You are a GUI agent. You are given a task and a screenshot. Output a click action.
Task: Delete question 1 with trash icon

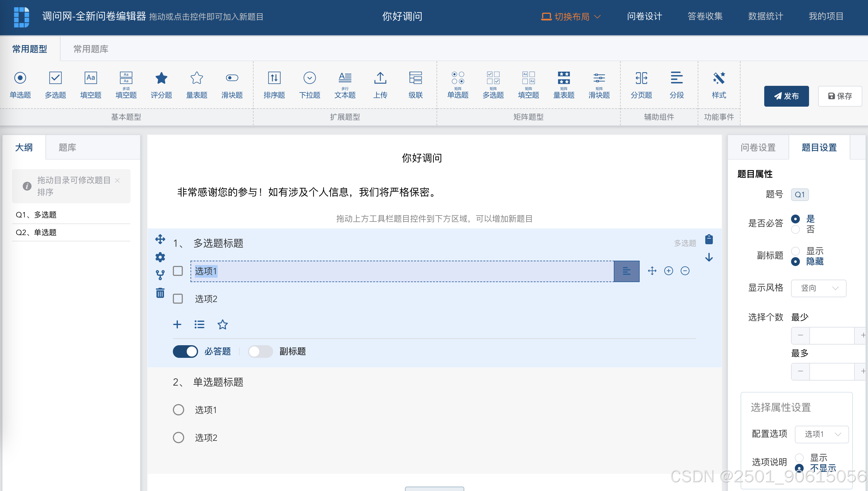tap(160, 293)
